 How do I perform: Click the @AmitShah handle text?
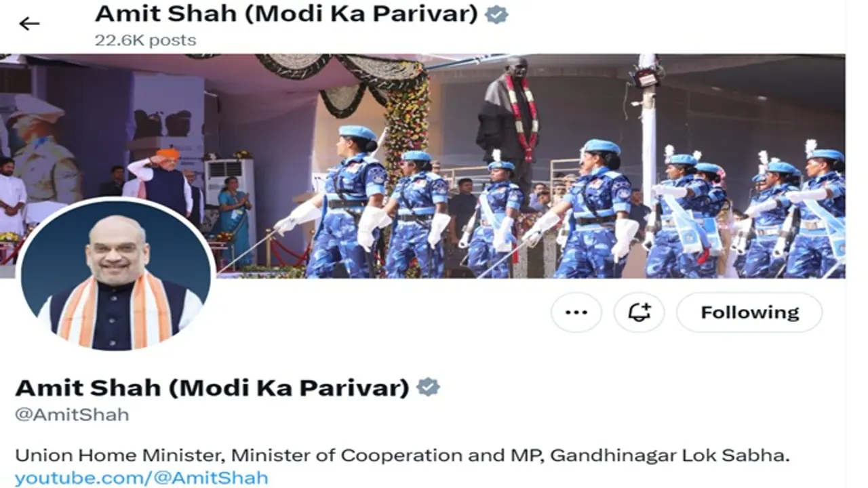(72, 414)
